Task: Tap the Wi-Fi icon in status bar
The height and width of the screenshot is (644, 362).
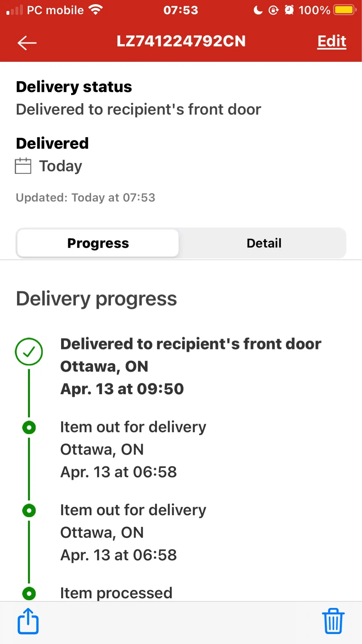Action: [96, 10]
